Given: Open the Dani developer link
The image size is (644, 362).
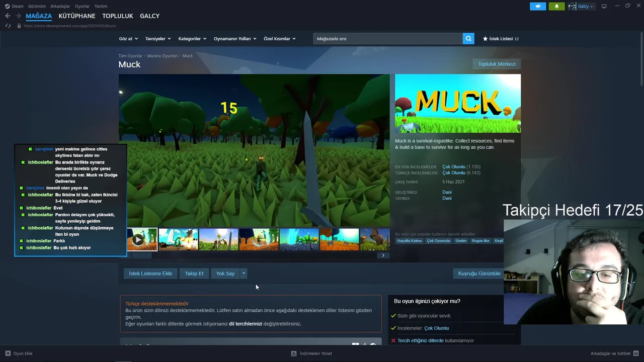Looking at the screenshot, I should tap(447, 192).
